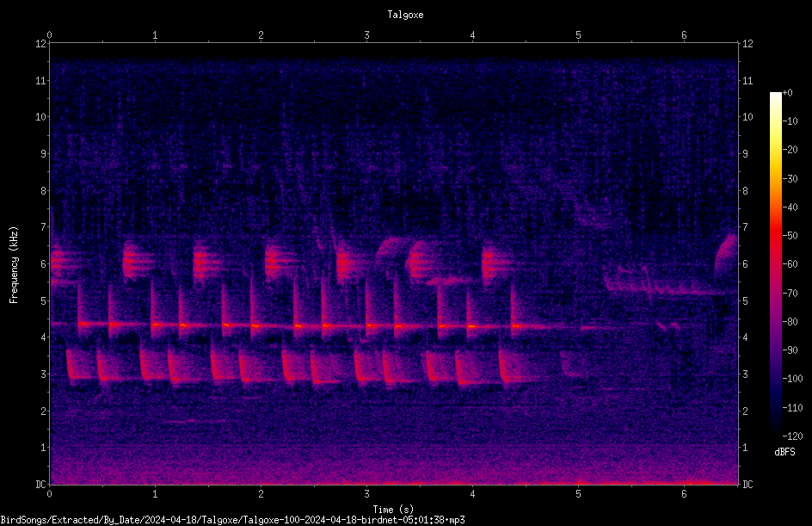Click the dBFS color scale bar

click(775, 263)
